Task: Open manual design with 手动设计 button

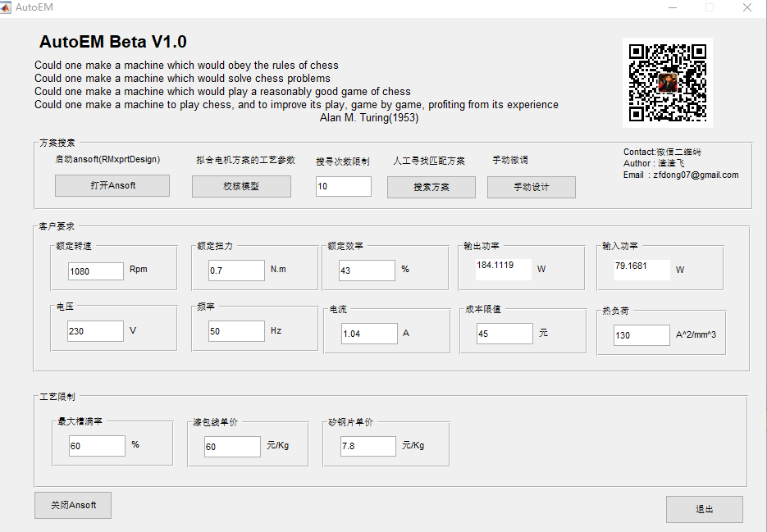Action: coord(532,187)
